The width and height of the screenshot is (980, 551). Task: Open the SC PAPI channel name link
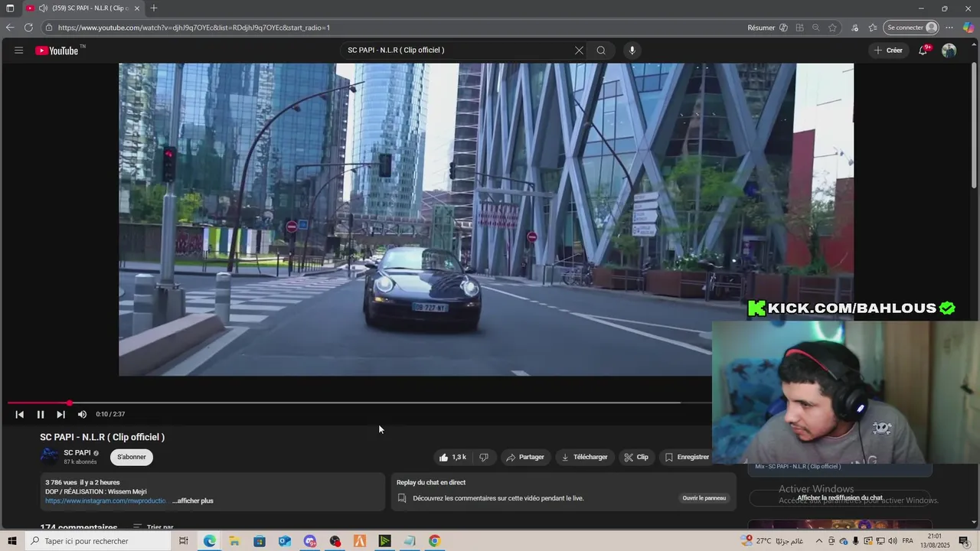pos(77,453)
